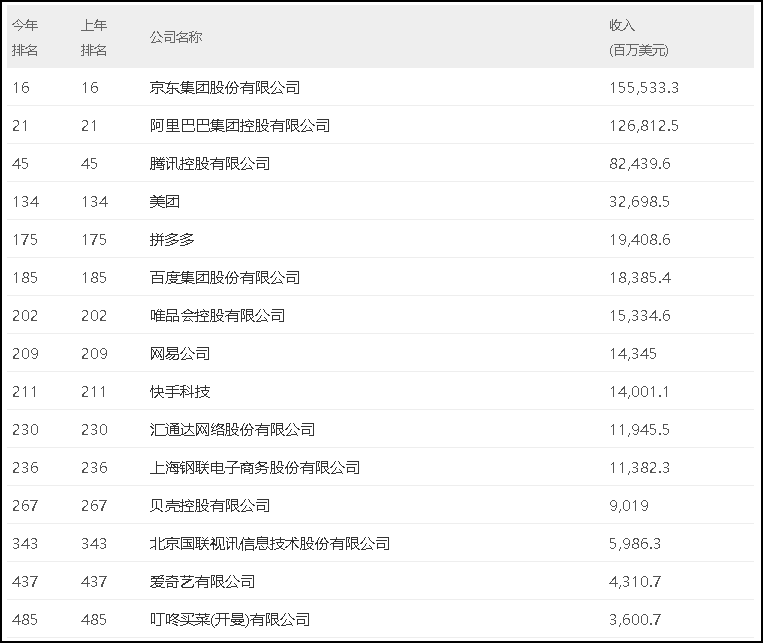This screenshot has width=763, height=643.
Task: Select company 阿里巴巴集团控股有限公司
Action: point(240,126)
